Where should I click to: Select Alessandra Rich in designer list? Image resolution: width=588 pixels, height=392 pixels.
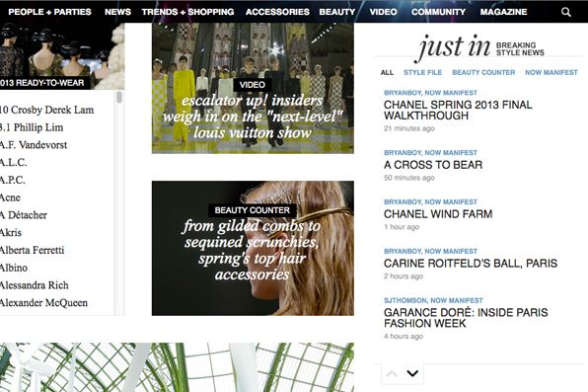click(x=35, y=285)
